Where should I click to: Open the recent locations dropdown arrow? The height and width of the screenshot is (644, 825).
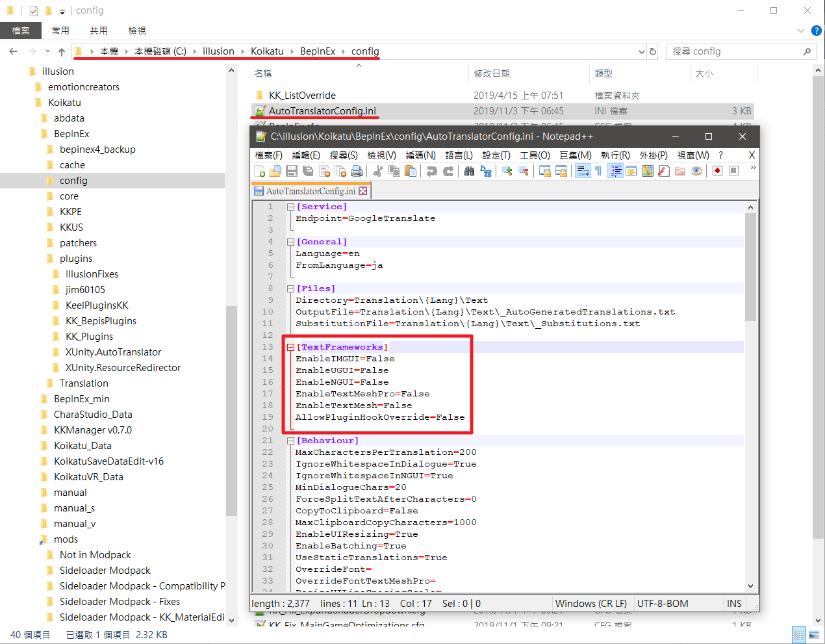click(47, 51)
